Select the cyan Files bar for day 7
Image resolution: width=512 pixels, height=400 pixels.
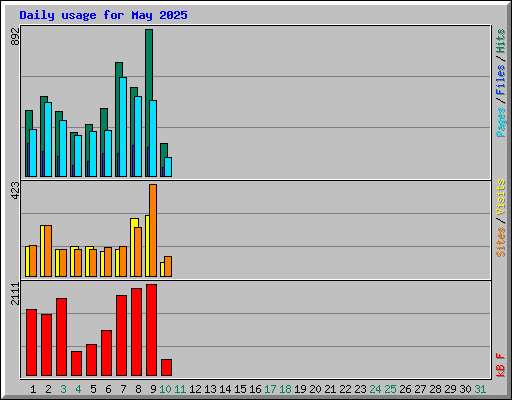pyautogui.click(x=123, y=127)
